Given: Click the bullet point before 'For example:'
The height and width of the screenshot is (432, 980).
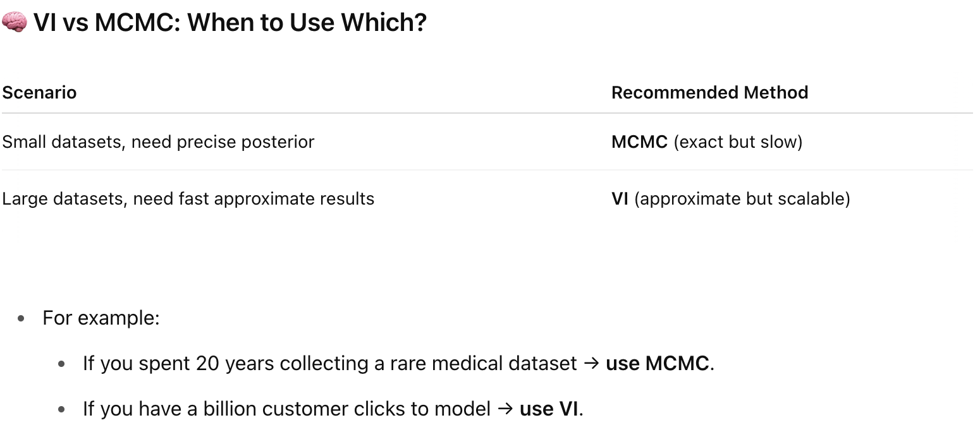Looking at the screenshot, I should coord(21,318).
